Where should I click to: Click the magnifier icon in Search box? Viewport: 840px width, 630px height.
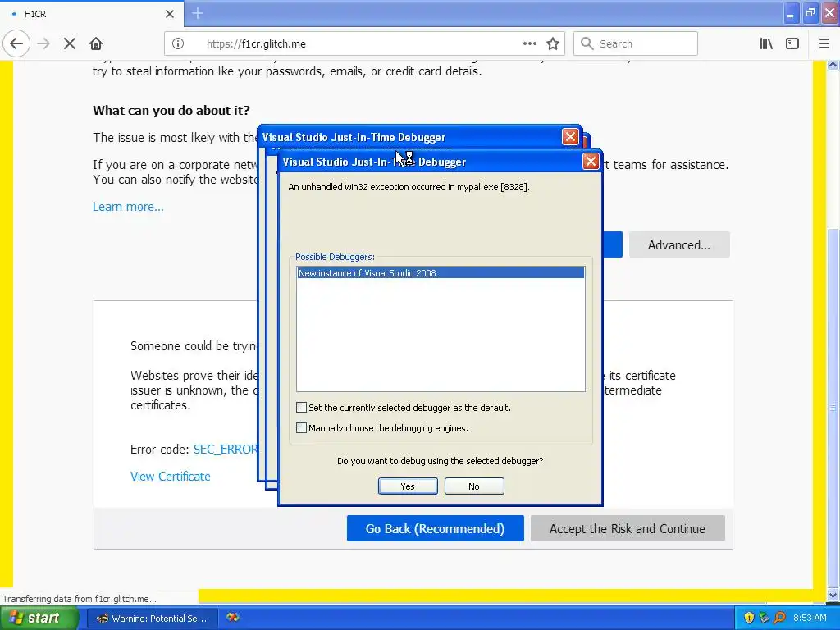coord(587,44)
